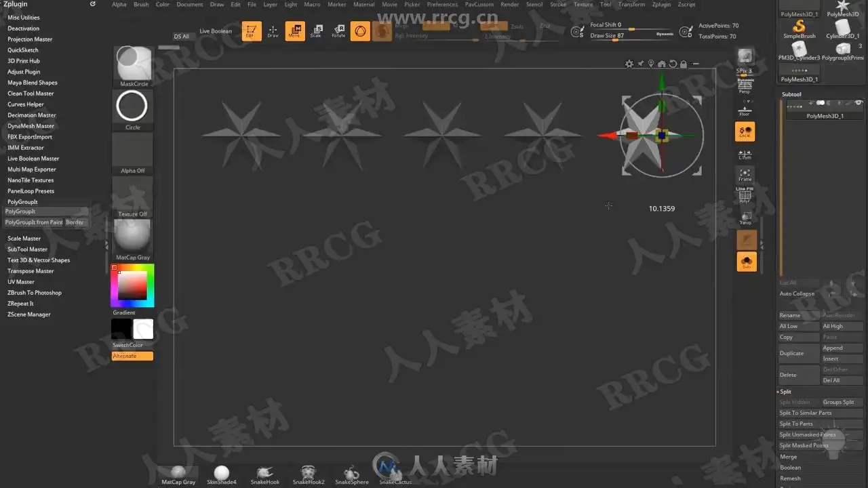Open the gizmo customize gear icon
This screenshot has height=488, width=868.
point(629,64)
